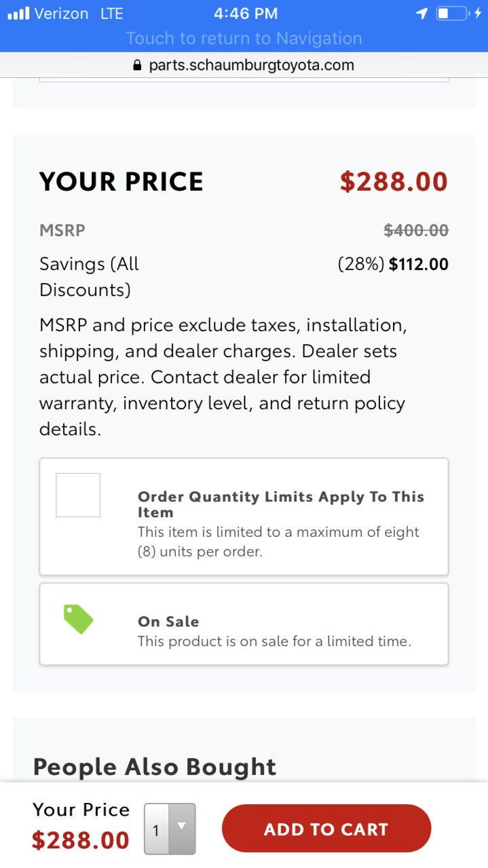Tap the Order Quantity Limits notice card
The width and height of the screenshot is (488, 868).
[244, 516]
